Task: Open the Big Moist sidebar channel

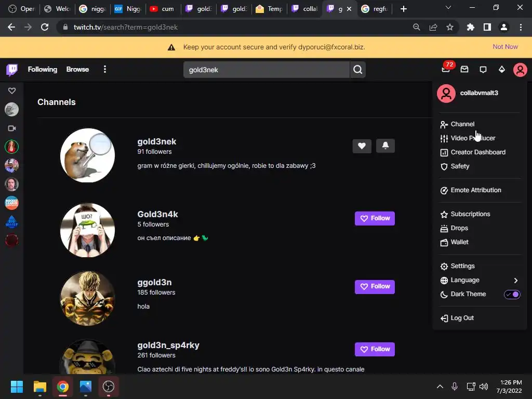Action: coord(12,221)
